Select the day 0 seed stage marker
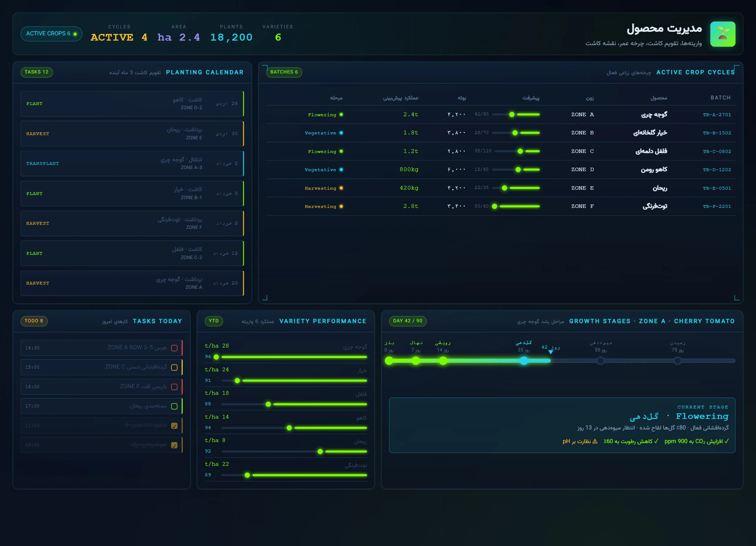756x546 pixels. (389, 361)
